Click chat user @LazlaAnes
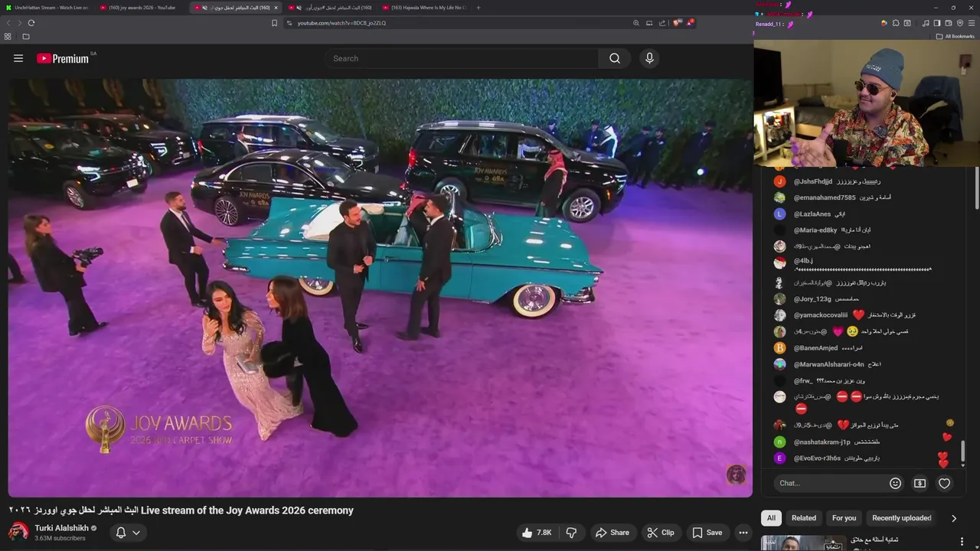 (812, 214)
